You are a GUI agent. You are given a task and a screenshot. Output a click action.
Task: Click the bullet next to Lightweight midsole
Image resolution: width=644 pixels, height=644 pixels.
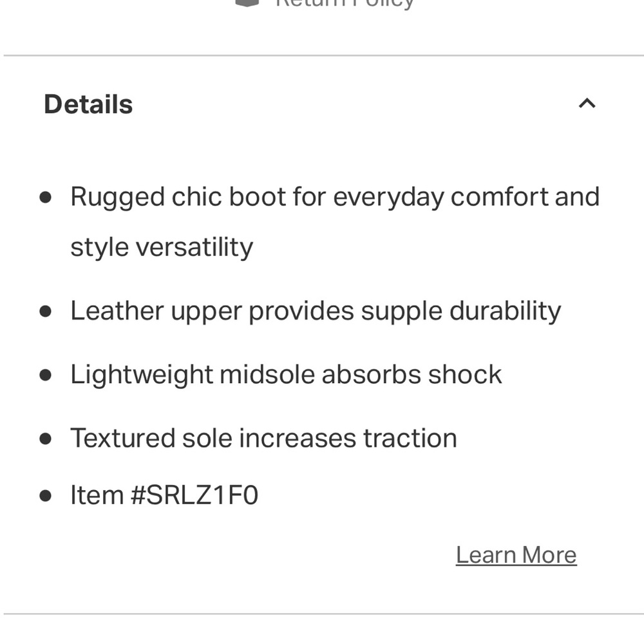coord(45,375)
